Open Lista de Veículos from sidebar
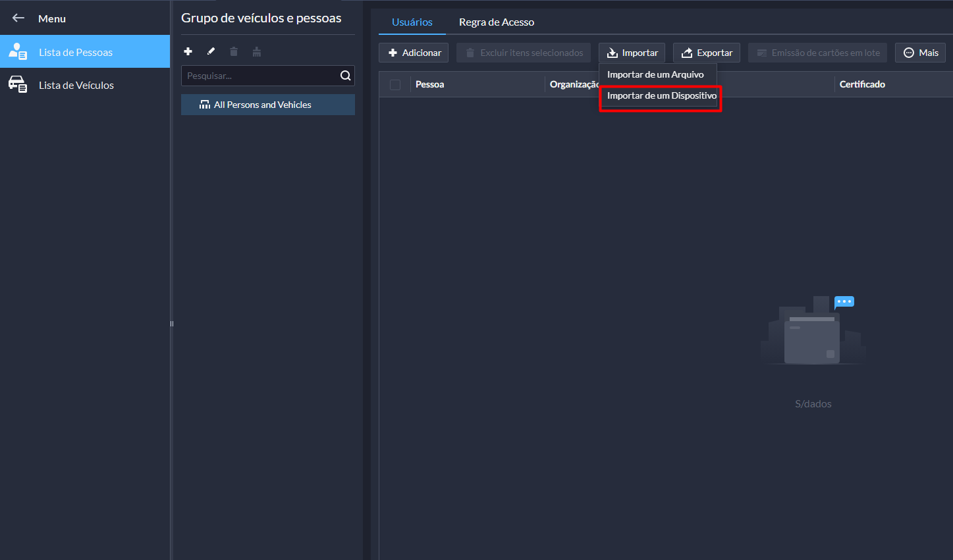953x560 pixels. pos(76,85)
